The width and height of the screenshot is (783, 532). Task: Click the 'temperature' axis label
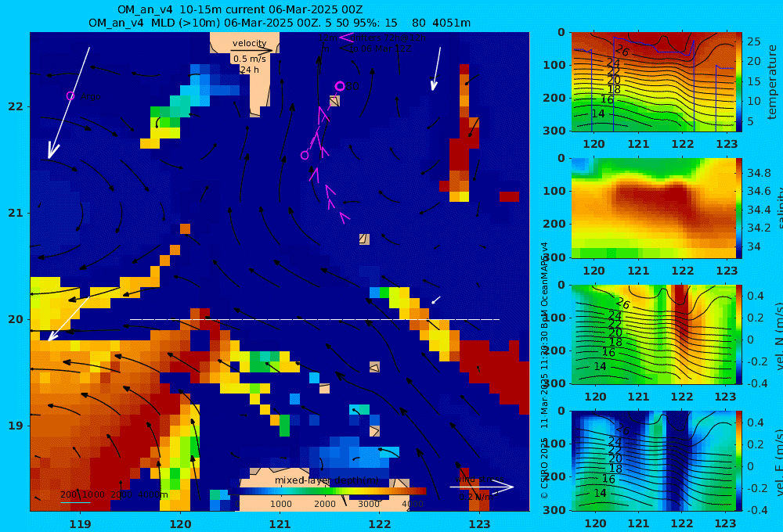click(773, 82)
